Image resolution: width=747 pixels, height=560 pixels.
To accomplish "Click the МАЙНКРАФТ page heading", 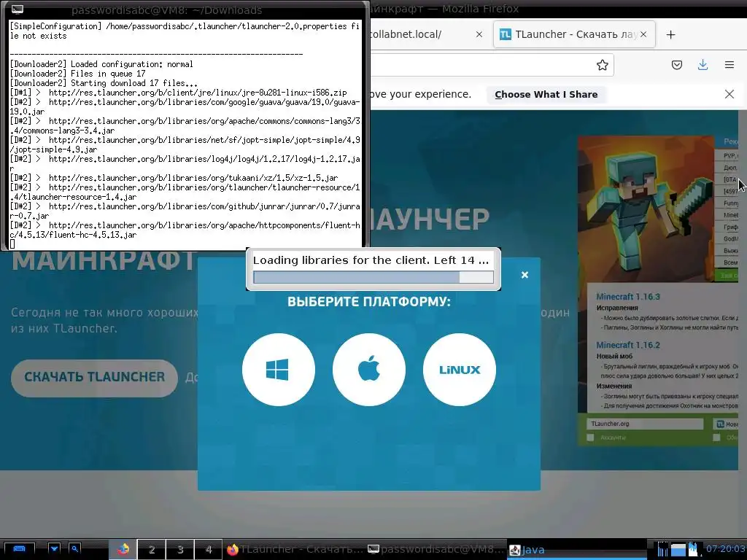I will (103, 261).
